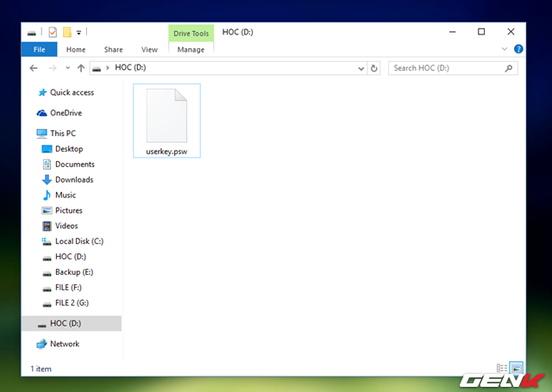The image size is (552, 392).
Task: Click the Local Disk (C:) drive icon
Action: pyautogui.click(x=47, y=241)
